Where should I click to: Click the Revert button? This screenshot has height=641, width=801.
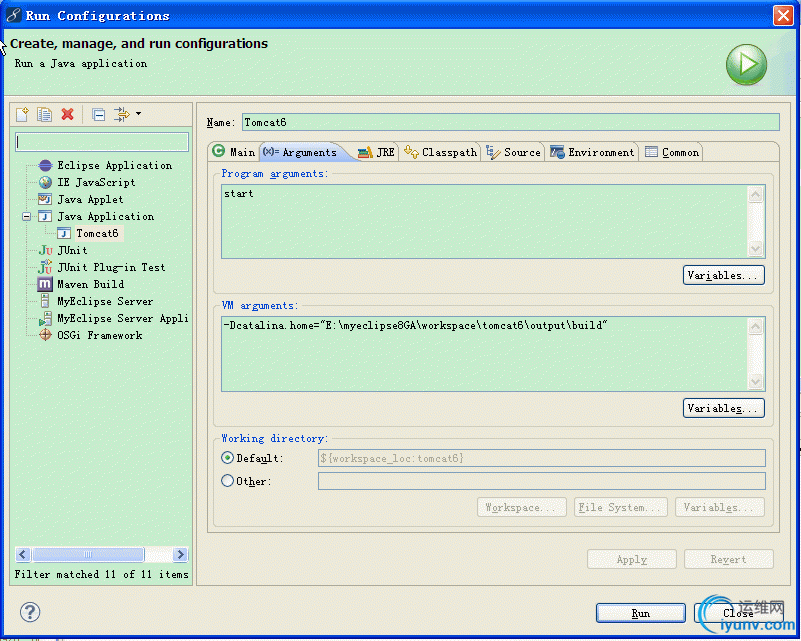(x=728, y=559)
